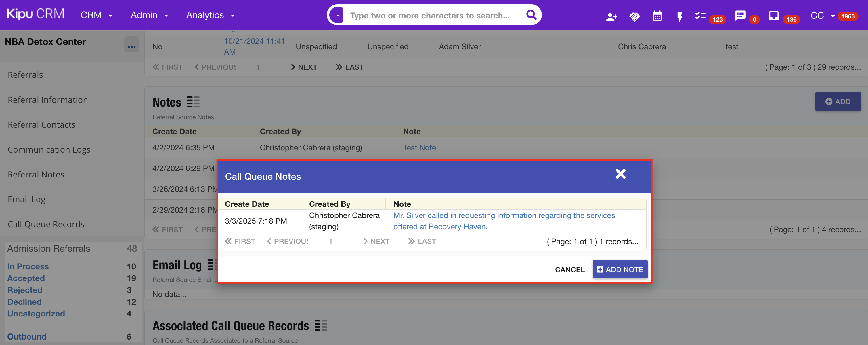Expand the search type dropdown arrow
This screenshot has height=345, width=868.
click(x=337, y=16)
